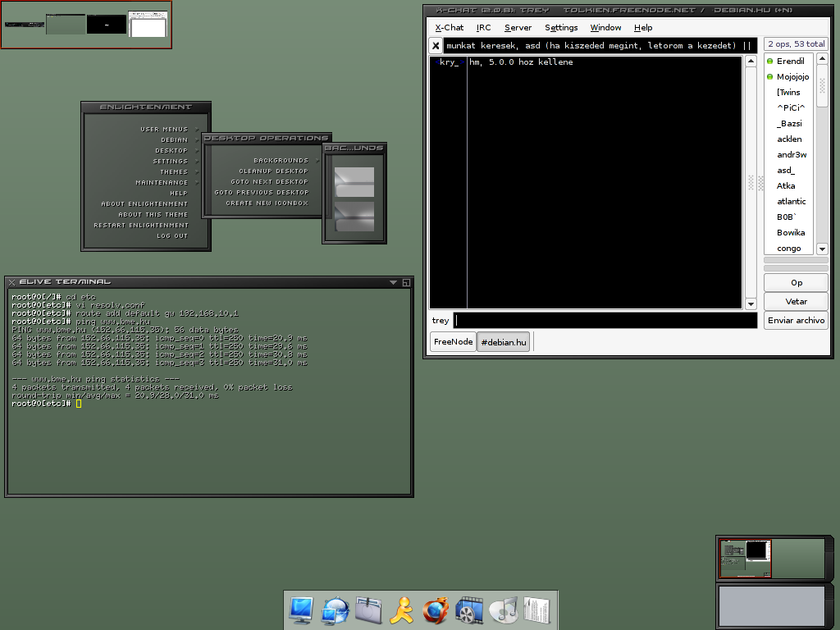
Task: Open X-Chat Settings menu in menu bar
Action: tap(561, 27)
